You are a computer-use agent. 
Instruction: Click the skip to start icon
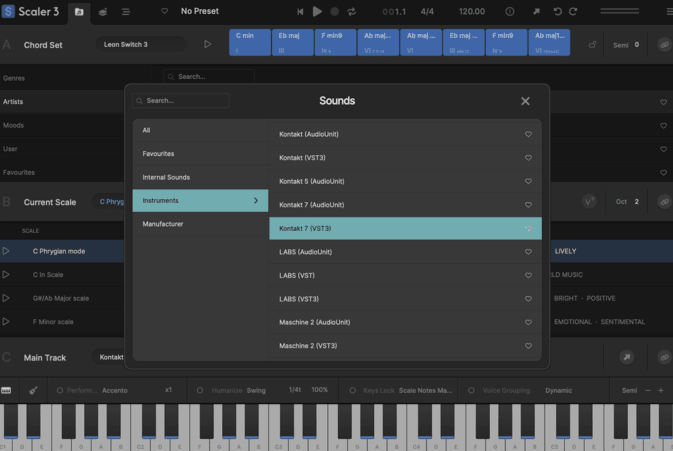tap(300, 12)
